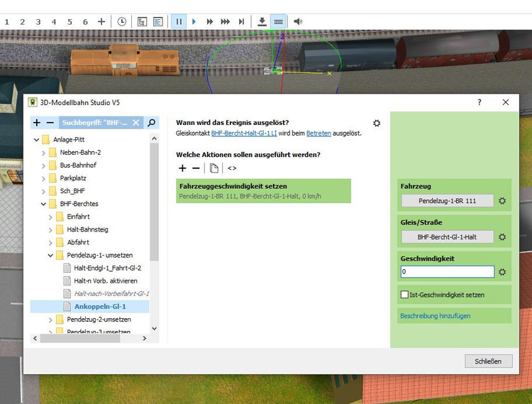Click gear next to Pendelzug-1-BR 111 vehicle

pyautogui.click(x=502, y=201)
